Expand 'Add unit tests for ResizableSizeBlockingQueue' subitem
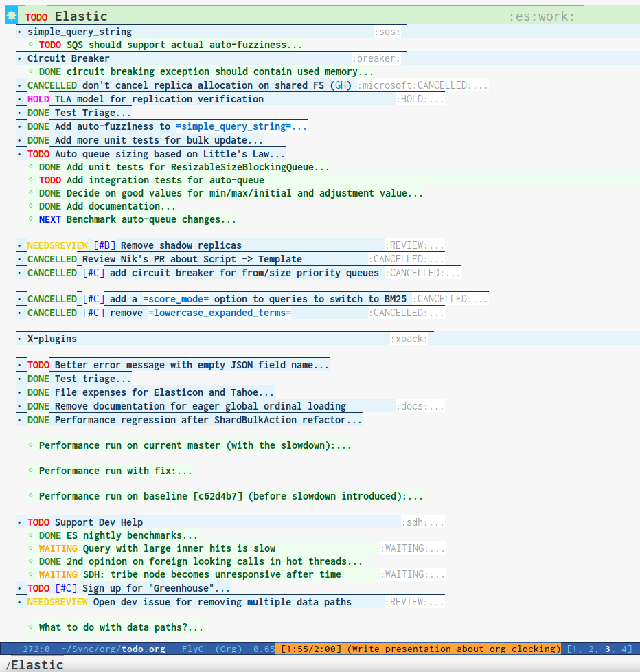Viewport: 640px width, 672px height. point(198,167)
